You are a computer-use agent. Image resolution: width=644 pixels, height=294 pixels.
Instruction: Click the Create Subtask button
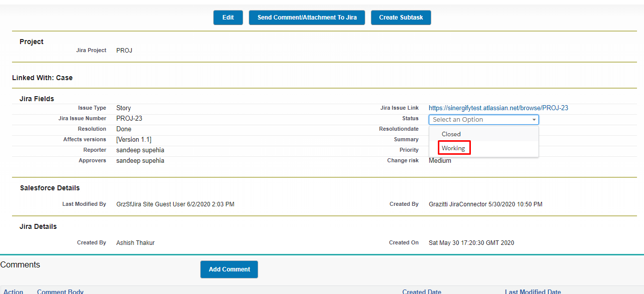tap(400, 17)
